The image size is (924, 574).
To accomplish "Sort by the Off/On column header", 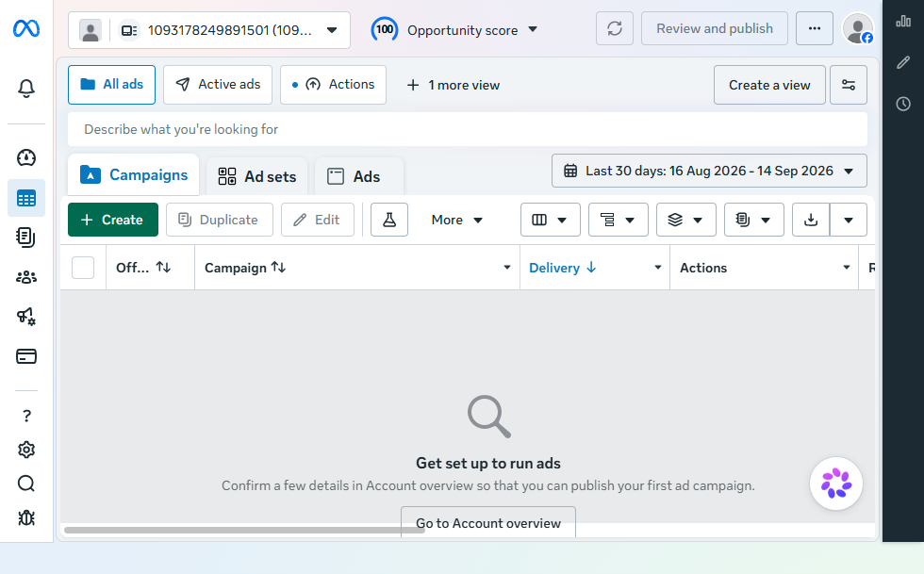I will (x=143, y=268).
